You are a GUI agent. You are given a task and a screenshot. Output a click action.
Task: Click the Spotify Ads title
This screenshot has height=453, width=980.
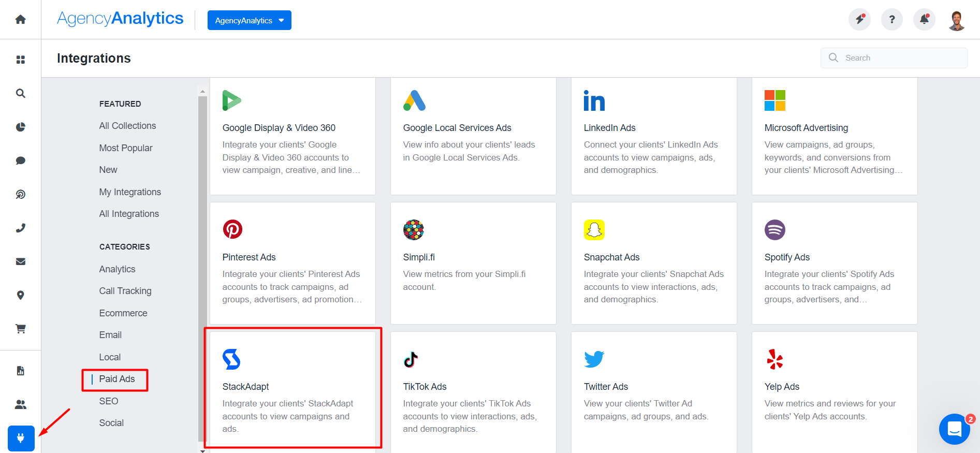pyautogui.click(x=787, y=257)
